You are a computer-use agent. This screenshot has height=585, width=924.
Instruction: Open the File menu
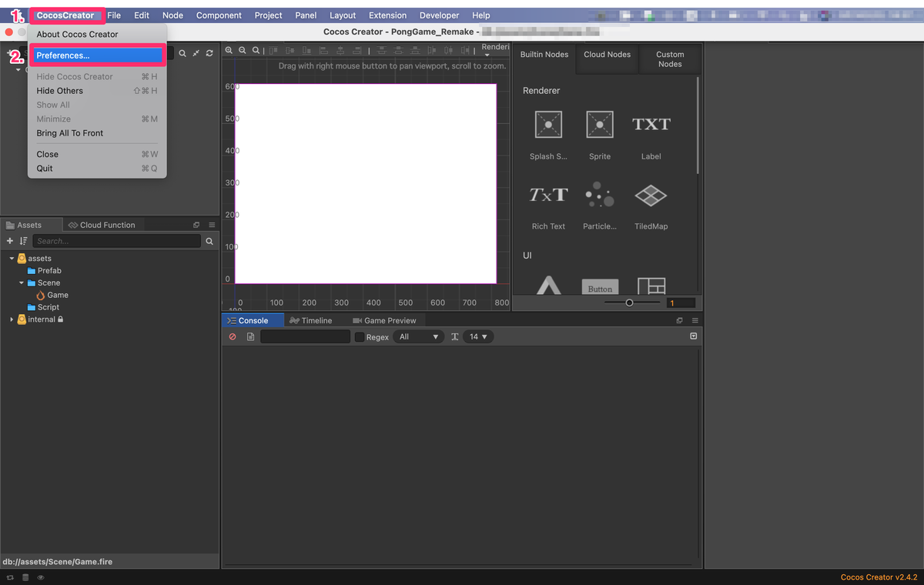point(114,15)
